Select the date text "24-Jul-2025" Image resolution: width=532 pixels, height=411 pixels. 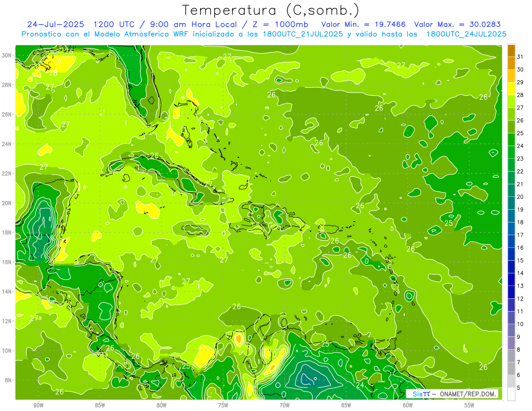pyautogui.click(x=56, y=24)
